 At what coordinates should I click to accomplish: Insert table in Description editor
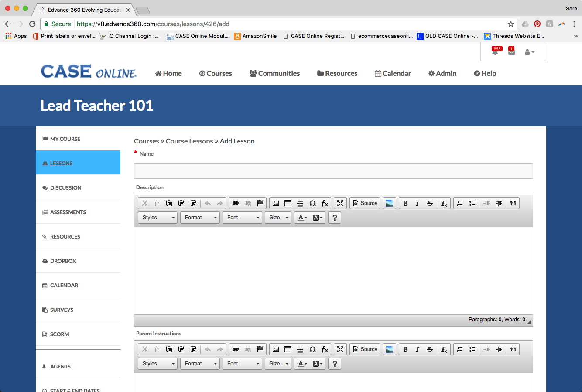click(x=288, y=203)
